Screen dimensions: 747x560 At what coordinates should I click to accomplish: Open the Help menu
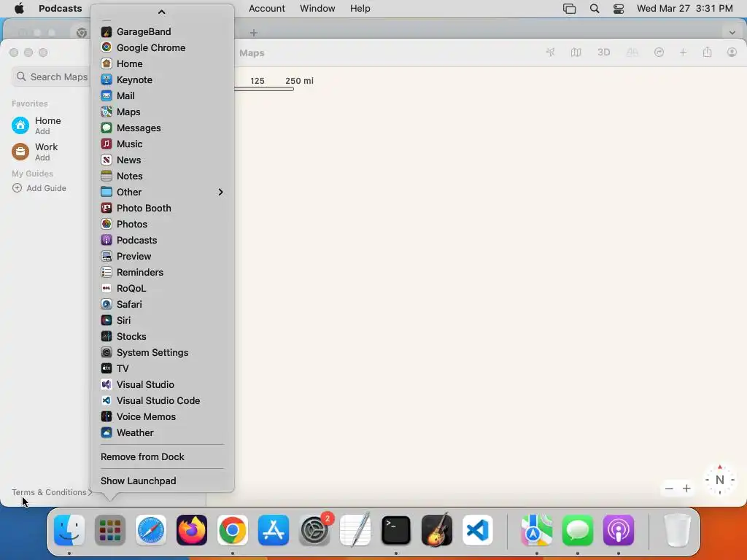click(x=360, y=9)
